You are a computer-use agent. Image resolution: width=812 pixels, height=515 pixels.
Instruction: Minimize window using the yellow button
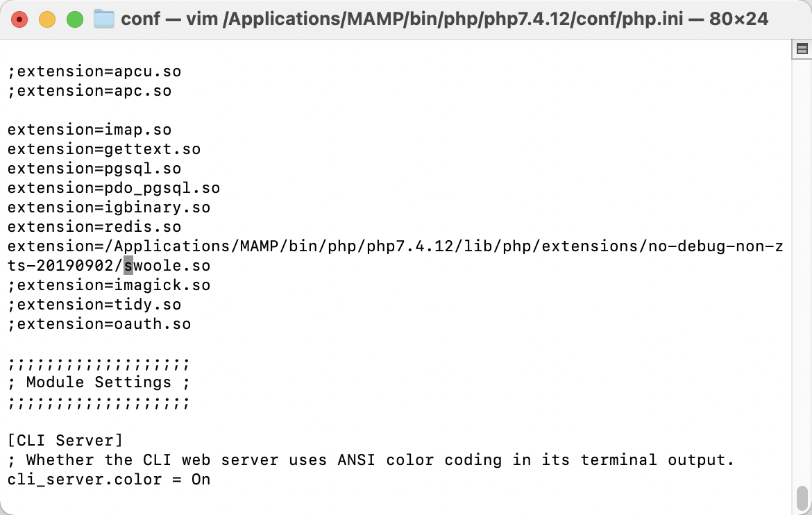pyautogui.click(x=47, y=19)
